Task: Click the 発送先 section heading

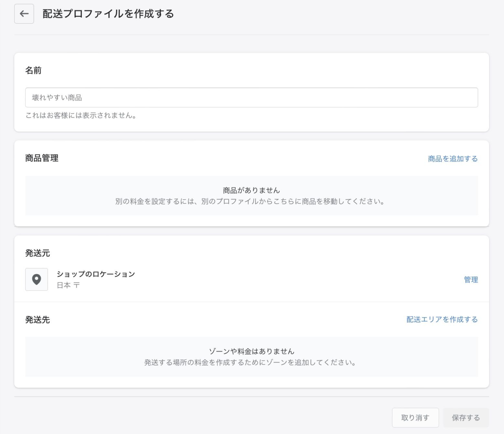Action: click(38, 320)
